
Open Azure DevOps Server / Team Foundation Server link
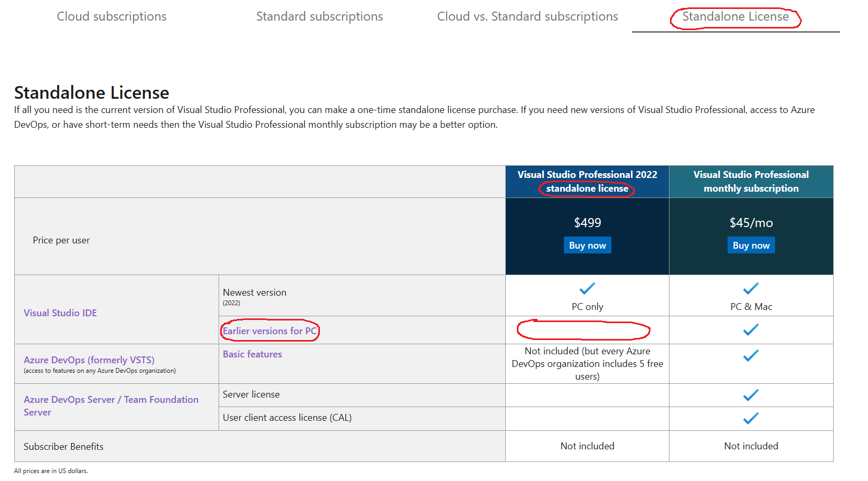point(111,405)
